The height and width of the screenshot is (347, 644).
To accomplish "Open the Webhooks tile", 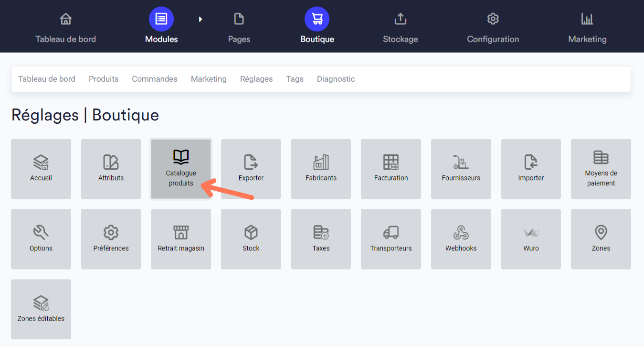I will pyautogui.click(x=461, y=239).
